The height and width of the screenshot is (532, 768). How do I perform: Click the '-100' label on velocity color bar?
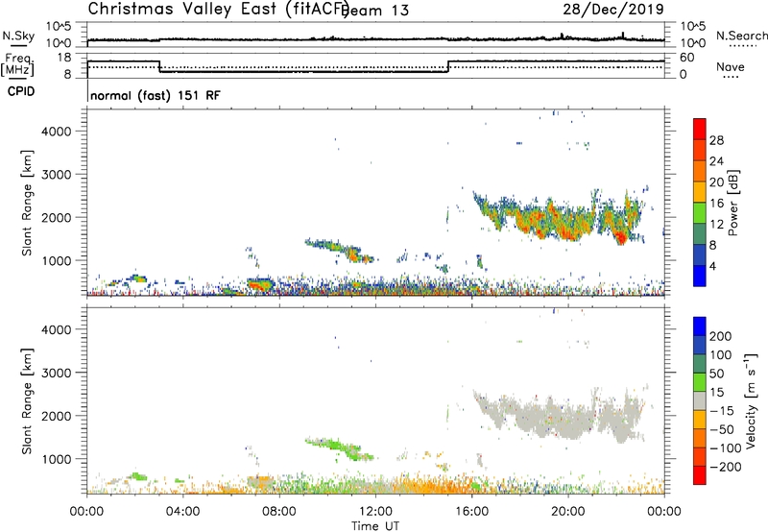pos(725,448)
